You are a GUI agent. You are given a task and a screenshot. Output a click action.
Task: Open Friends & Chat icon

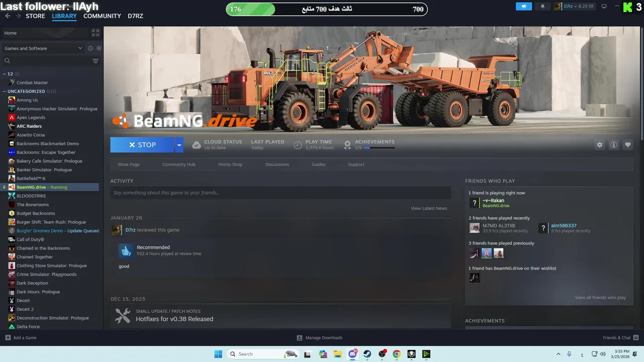click(636, 338)
